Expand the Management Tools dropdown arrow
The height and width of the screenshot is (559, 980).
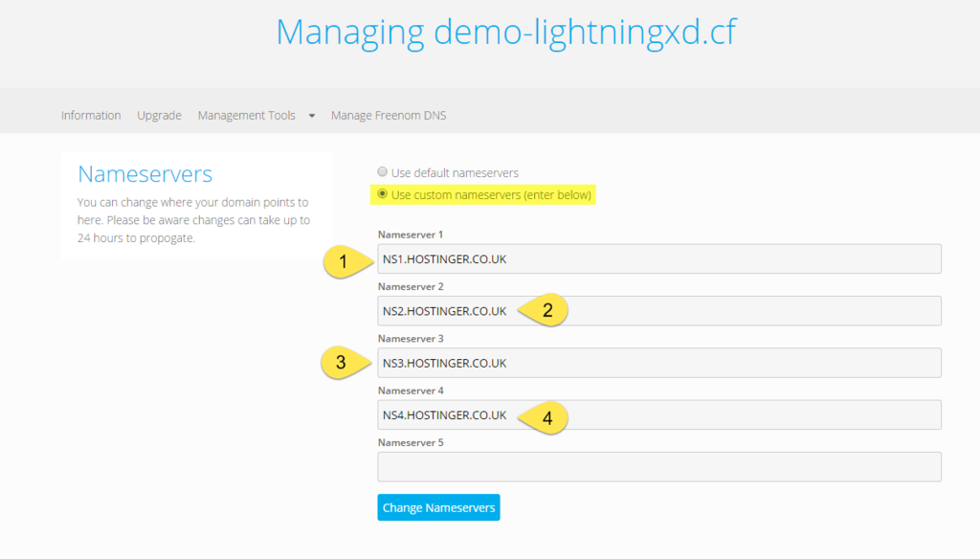click(x=312, y=116)
